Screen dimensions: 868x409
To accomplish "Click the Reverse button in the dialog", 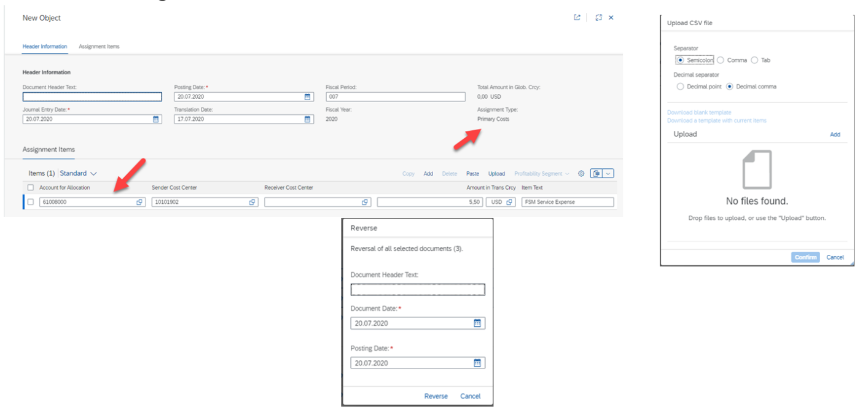I will tap(436, 396).
